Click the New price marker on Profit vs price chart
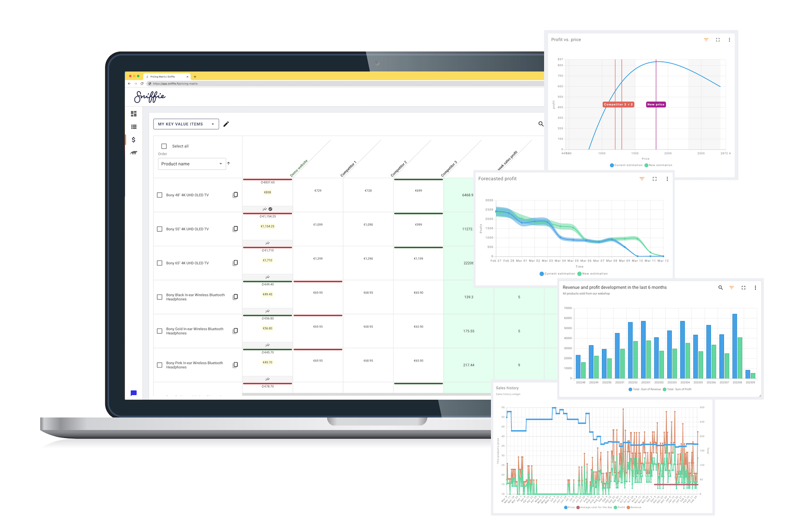The height and width of the screenshot is (532, 800). click(655, 105)
